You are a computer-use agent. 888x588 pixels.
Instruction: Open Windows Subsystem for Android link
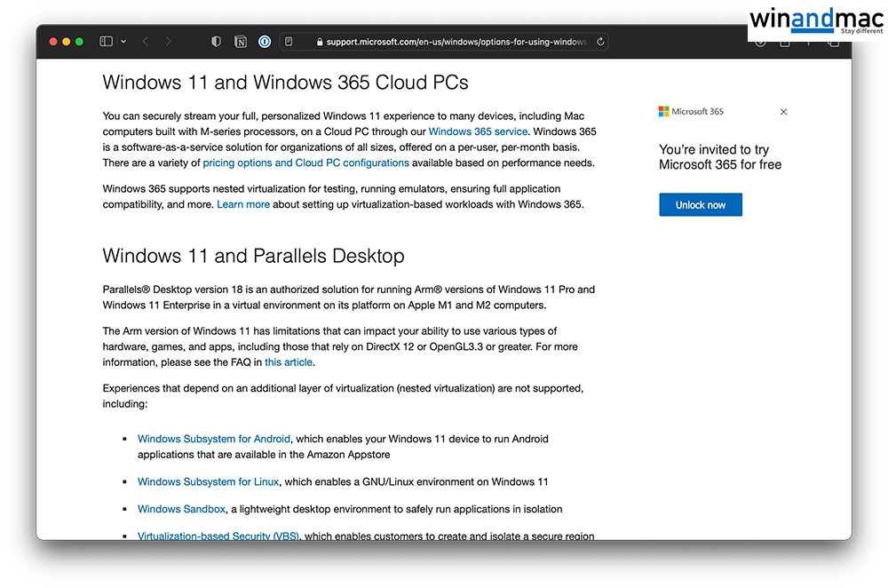(x=214, y=439)
